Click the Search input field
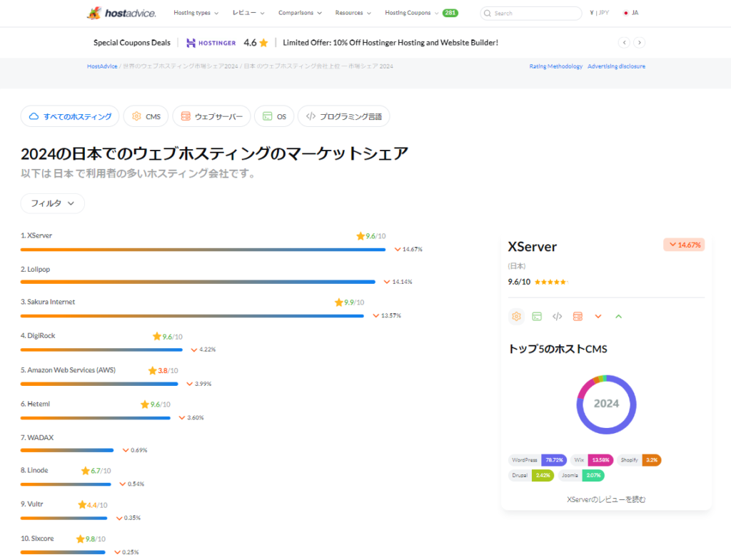This screenshot has width=731, height=560. click(x=531, y=14)
